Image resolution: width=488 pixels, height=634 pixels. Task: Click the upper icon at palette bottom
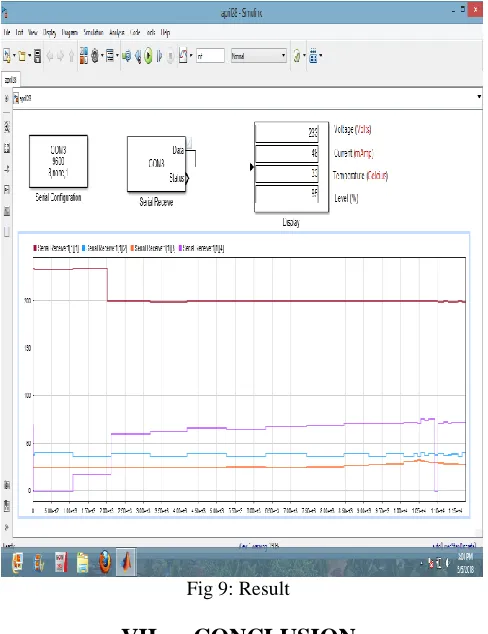click(7, 485)
